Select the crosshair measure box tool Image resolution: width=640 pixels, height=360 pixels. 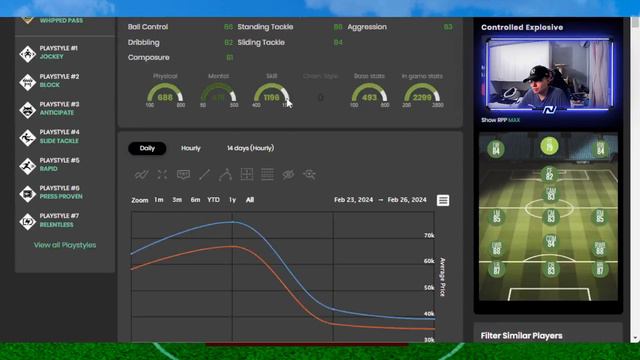247,174
